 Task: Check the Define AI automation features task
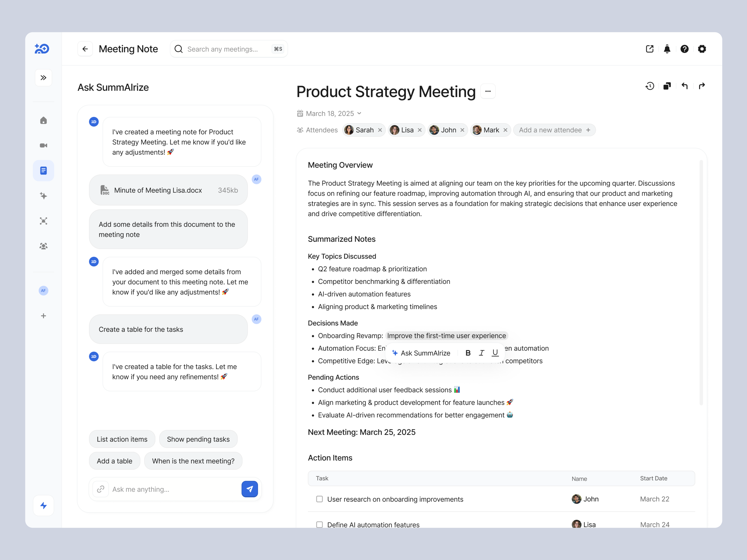coord(319,525)
